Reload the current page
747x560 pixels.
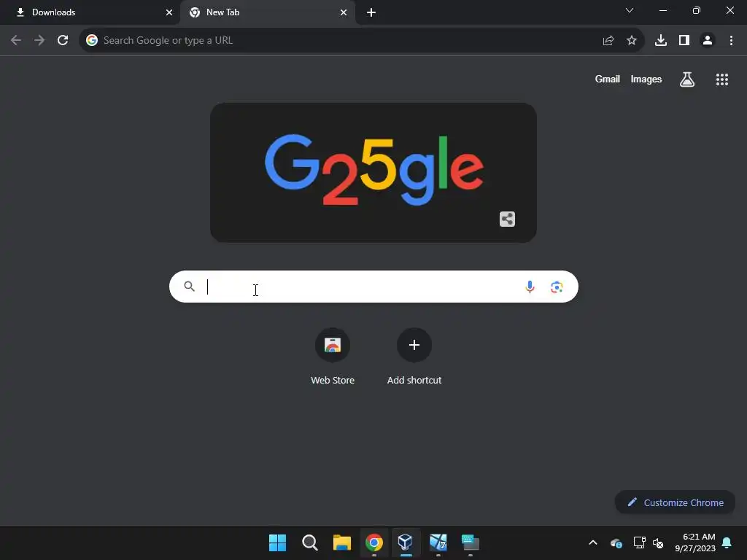pyautogui.click(x=63, y=41)
